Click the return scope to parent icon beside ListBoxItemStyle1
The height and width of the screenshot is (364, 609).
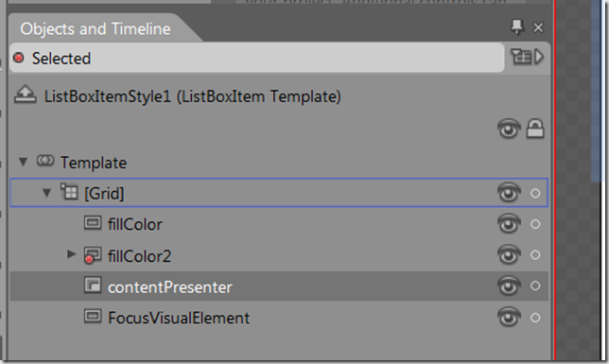26,95
